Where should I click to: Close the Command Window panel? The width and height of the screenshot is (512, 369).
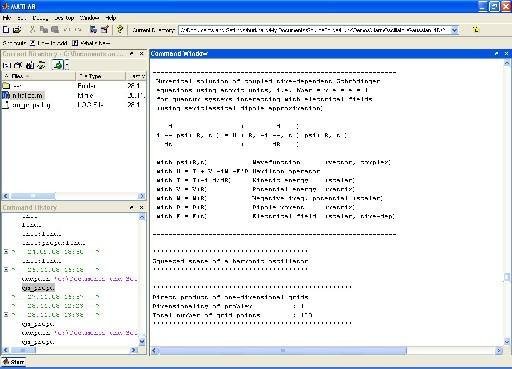tap(506, 53)
